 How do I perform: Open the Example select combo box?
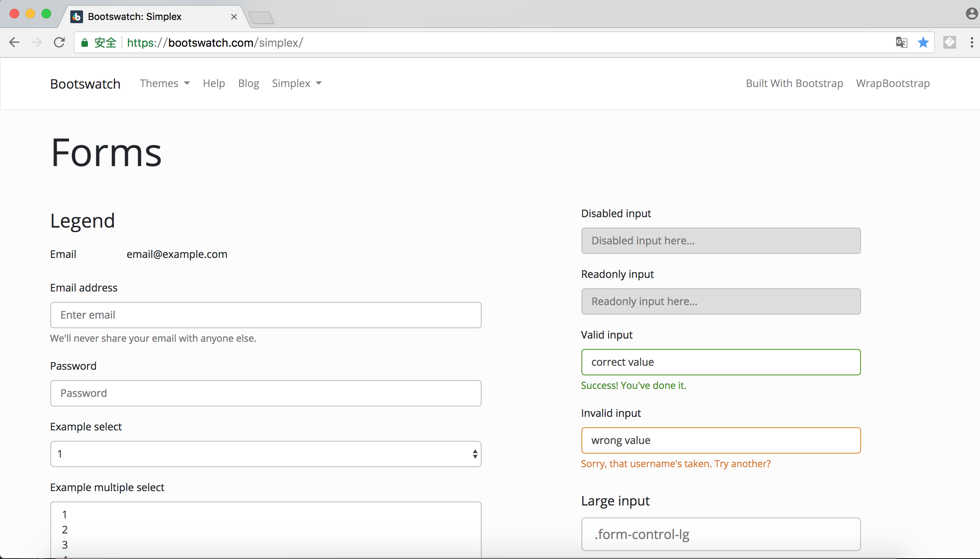[x=266, y=454]
